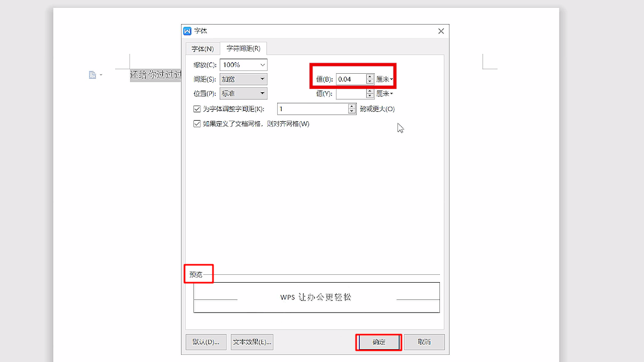Open the 缩放(C) 100% dropdown

244,65
